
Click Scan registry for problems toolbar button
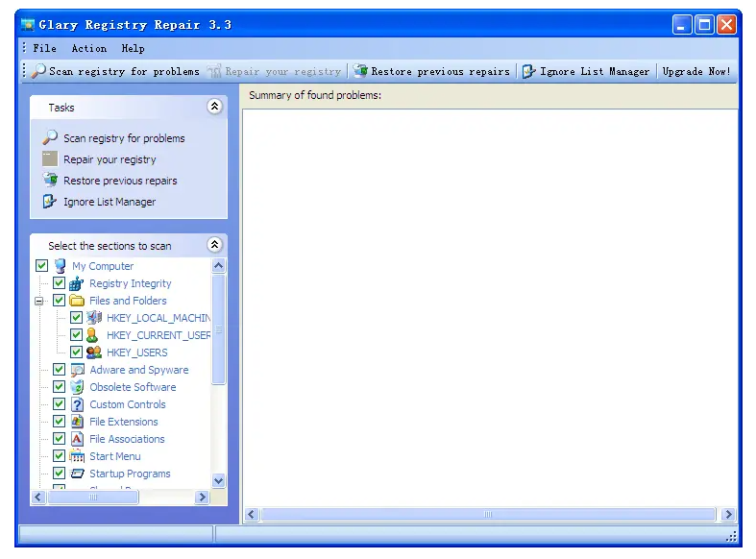tap(115, 71)
